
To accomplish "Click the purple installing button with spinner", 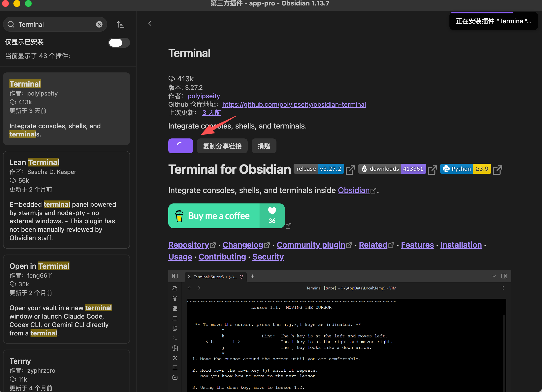I will click(181, 146).
